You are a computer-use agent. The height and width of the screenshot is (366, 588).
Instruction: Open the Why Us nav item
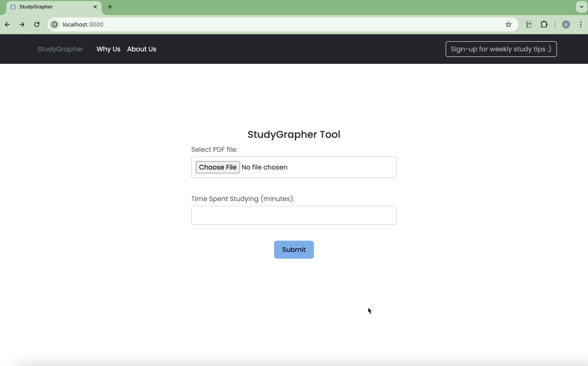108,49
